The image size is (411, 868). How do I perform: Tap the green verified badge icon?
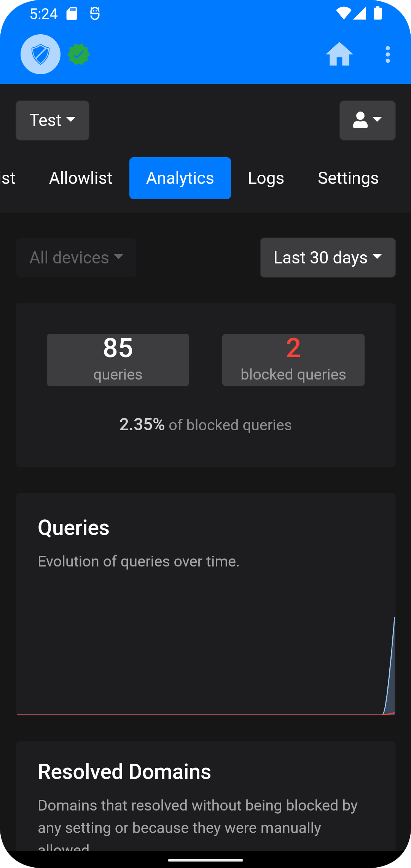coord(78,54)
